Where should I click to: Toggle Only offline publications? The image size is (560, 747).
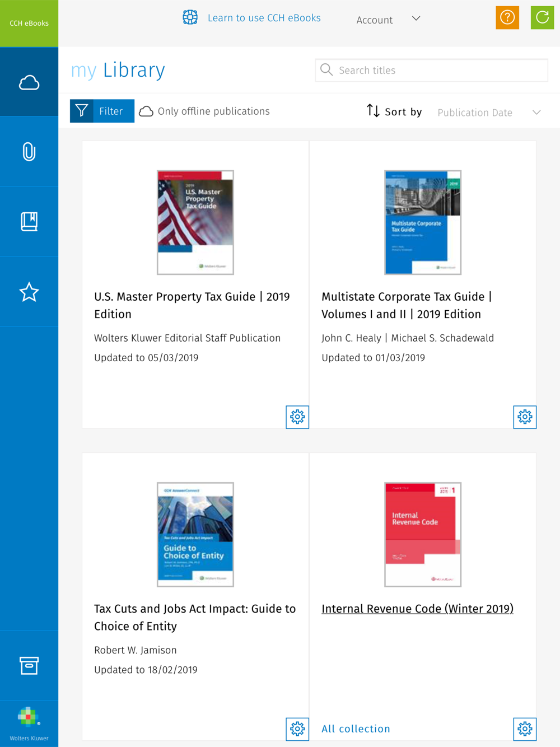[204, 111]
